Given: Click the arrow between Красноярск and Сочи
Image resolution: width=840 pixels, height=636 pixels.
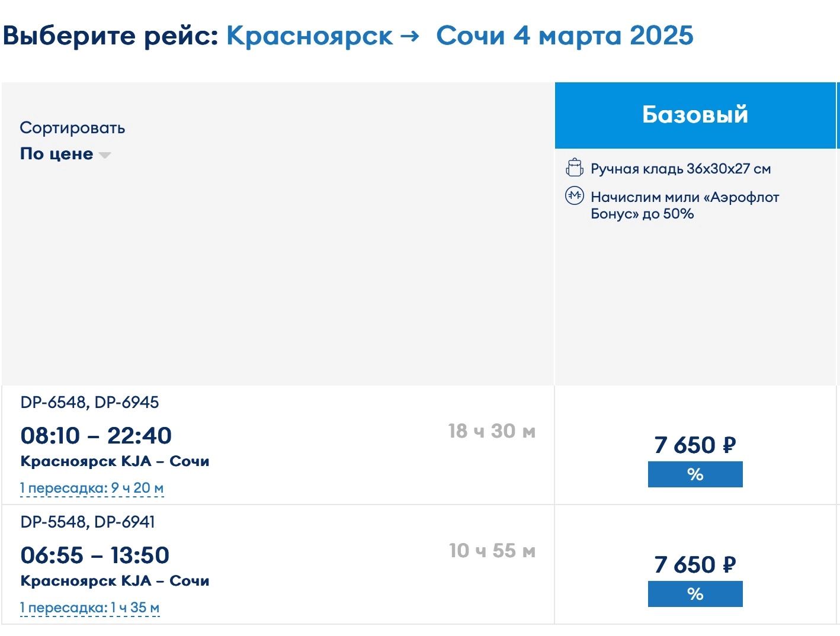Looking at the screenshot, I should pyautogui.click(x=409, y=37).
